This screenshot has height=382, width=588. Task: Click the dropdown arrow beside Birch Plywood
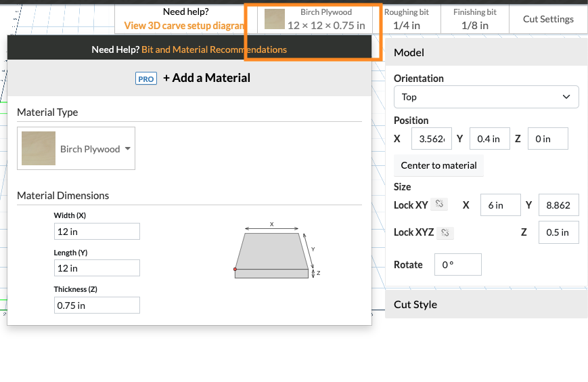click(x=128, y=148)
